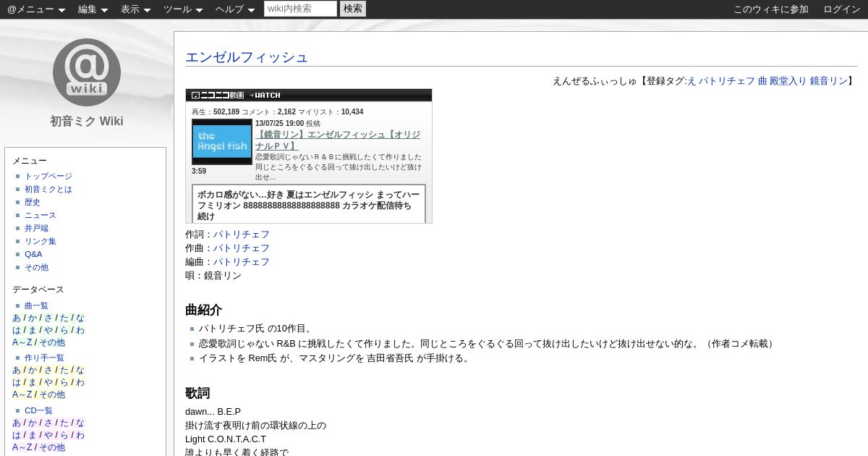Open the 初音ミク Wiki title link
The height and width of the screenshot is (456, 868).
[87, 121]
